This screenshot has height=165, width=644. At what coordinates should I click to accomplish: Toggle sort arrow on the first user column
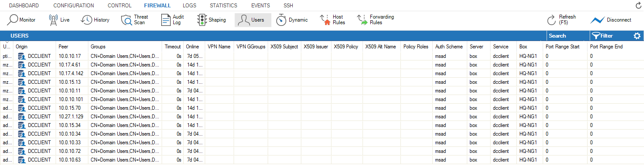(x=6, y=42)
